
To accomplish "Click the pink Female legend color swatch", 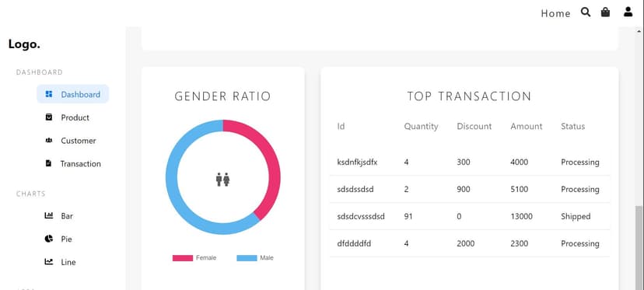I will pos(183,258).
